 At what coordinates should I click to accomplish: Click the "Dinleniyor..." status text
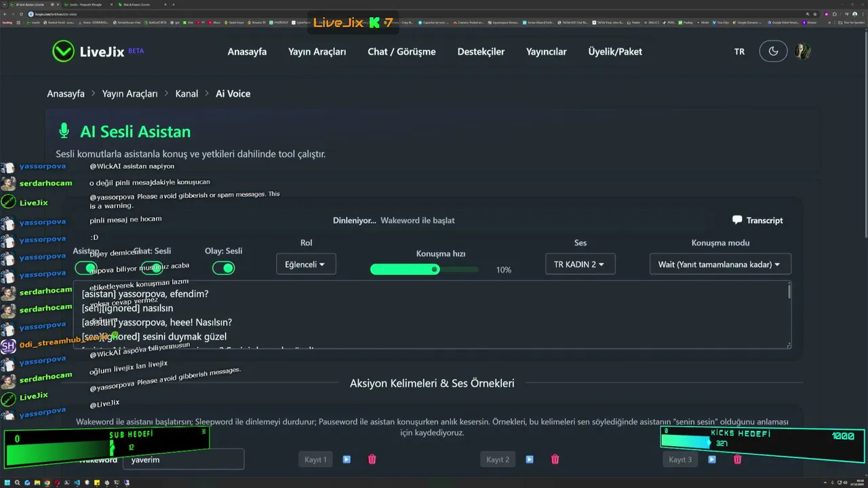[x=355, y=220]
